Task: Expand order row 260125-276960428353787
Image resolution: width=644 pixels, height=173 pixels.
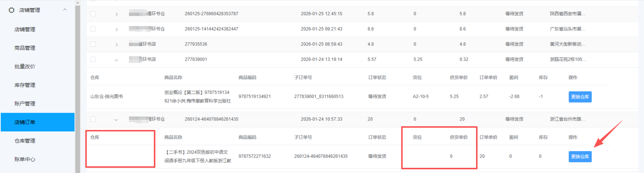Action: pyautogui.click(x=116, y=14)
